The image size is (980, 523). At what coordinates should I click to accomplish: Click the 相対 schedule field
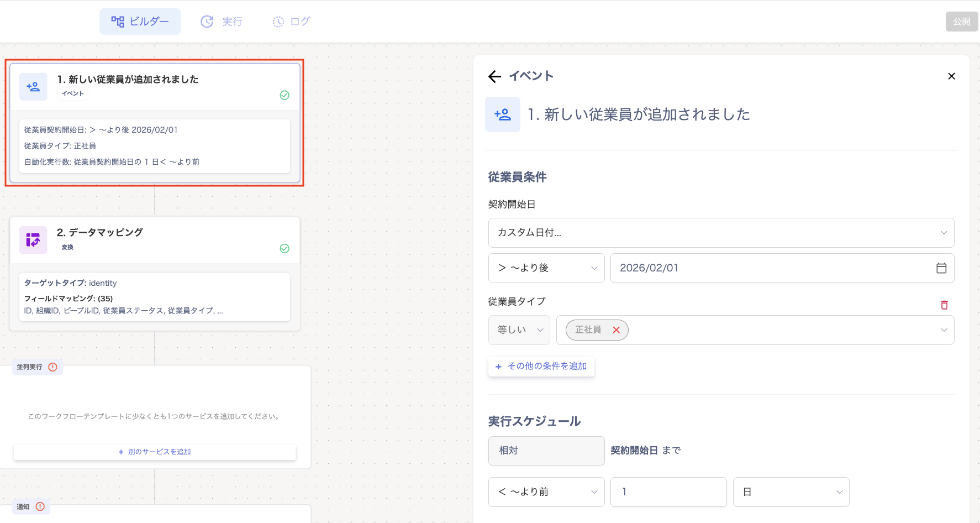pyautogui.click(x=546, y=451)
